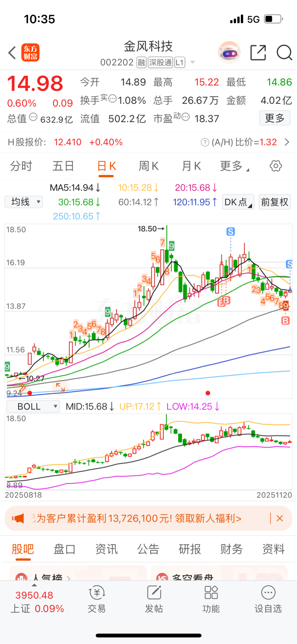Tap the BOLL MID:15.68 value
The width and height of the screenshot is (297, 644).
pos(90,407)
